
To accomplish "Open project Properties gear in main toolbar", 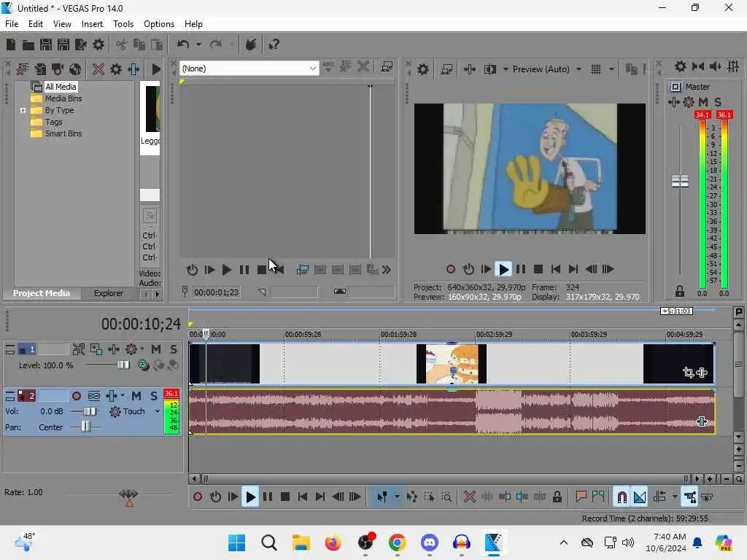I will tap(98, 44).
